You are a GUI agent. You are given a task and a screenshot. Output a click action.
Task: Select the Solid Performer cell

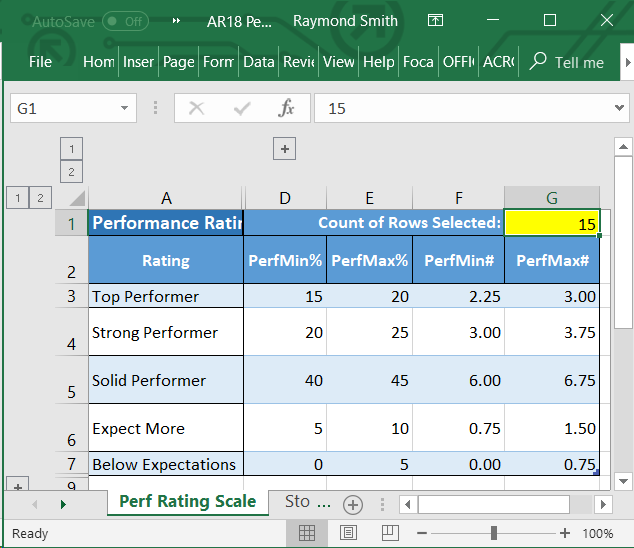166,380
